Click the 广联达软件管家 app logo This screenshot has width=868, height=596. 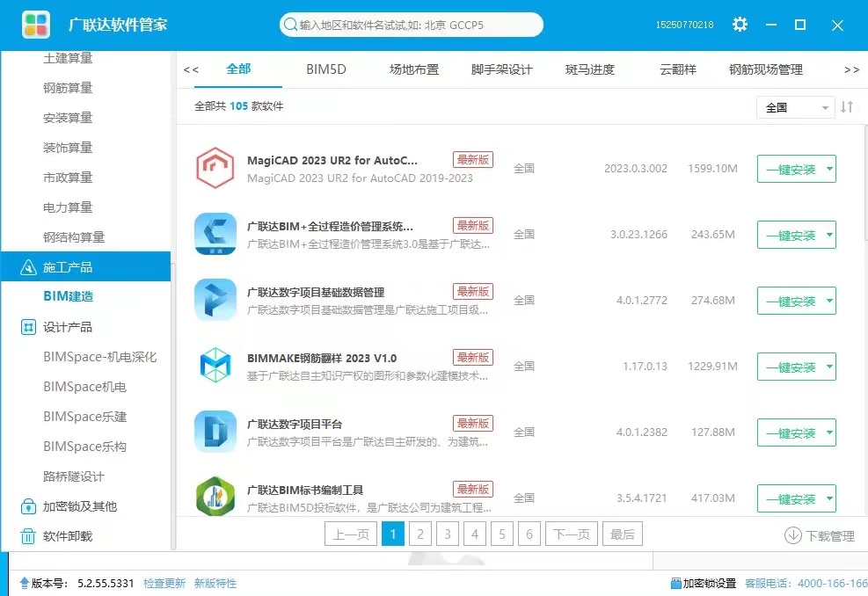36,25
